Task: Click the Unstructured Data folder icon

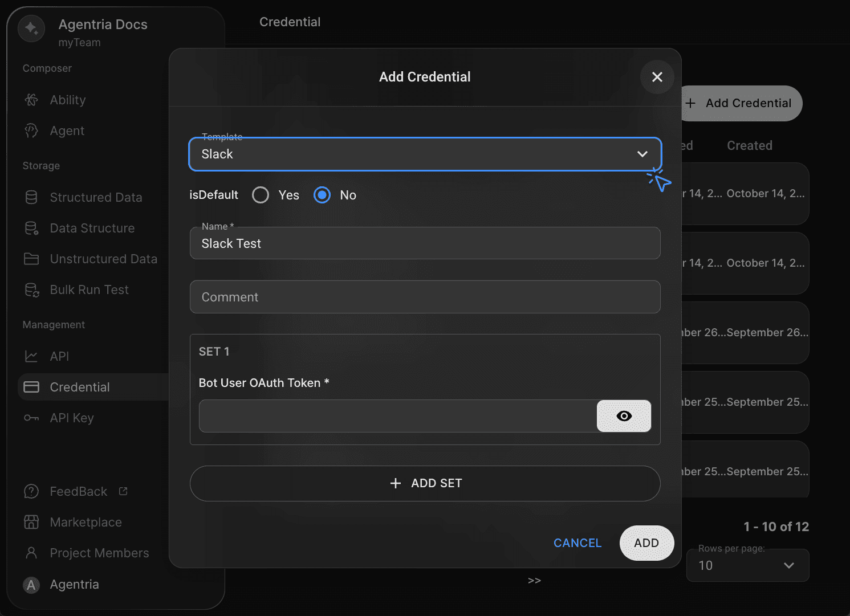Action: tap(31, 259)
